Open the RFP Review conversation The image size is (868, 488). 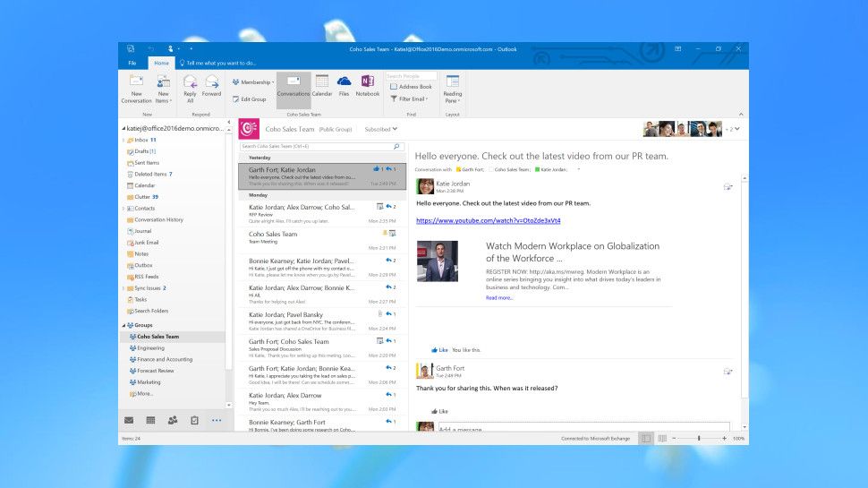tap(322, 213)
